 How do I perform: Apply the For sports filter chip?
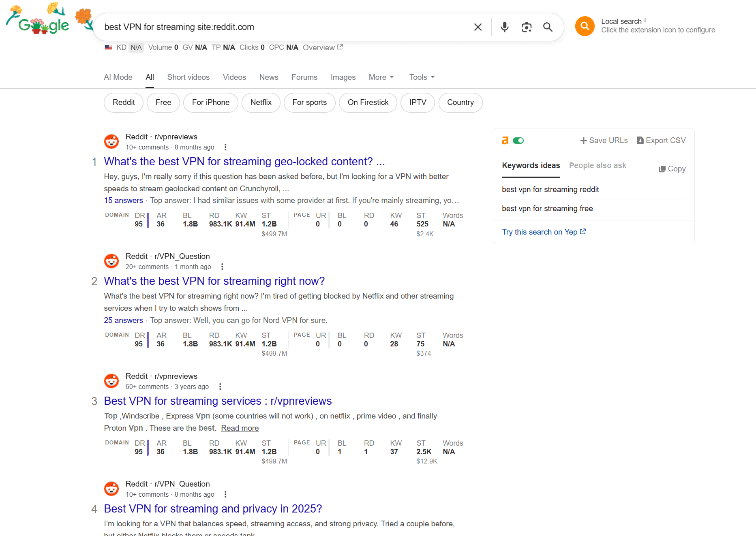pyautogui.click(x=310, y=103)
